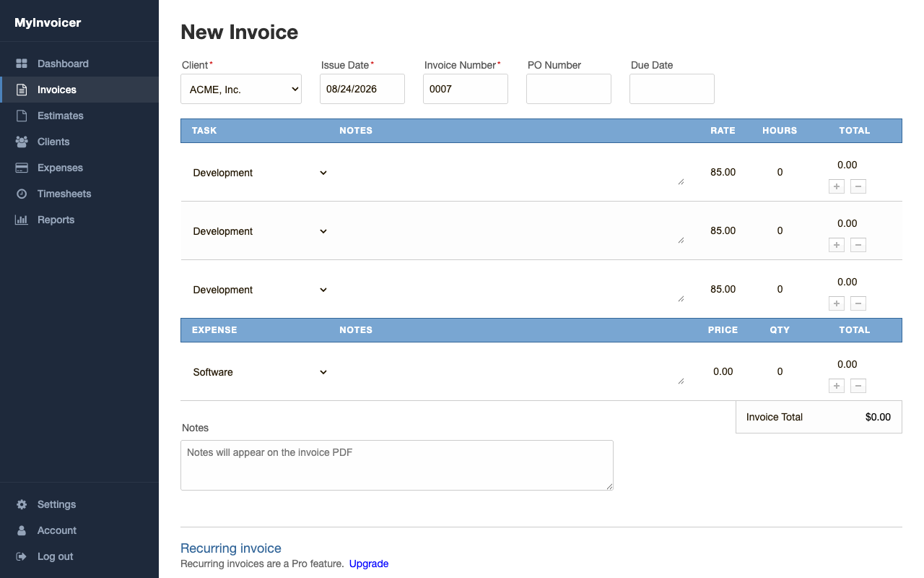Click the Dashboard grid icon in sidebar

click(x=22, y=64)
